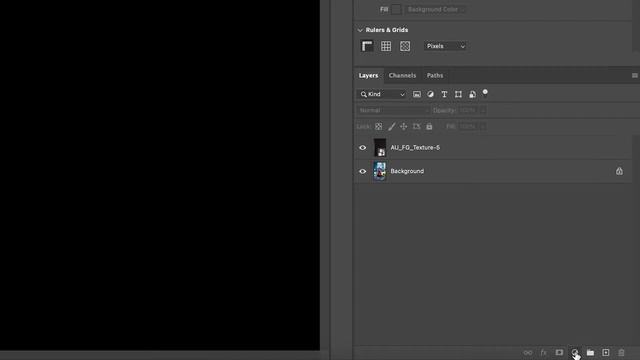
Task: Create a new layer
Action: (606, 353)
